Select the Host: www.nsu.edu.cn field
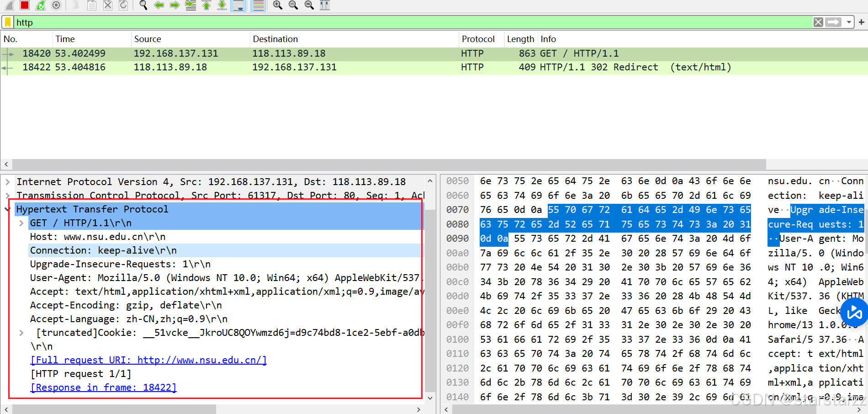 coord(98,237)
